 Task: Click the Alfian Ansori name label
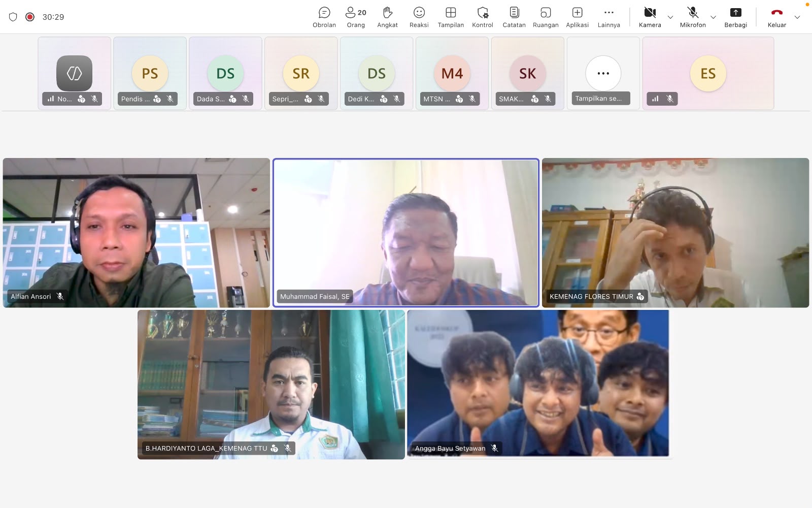point(31,296)
